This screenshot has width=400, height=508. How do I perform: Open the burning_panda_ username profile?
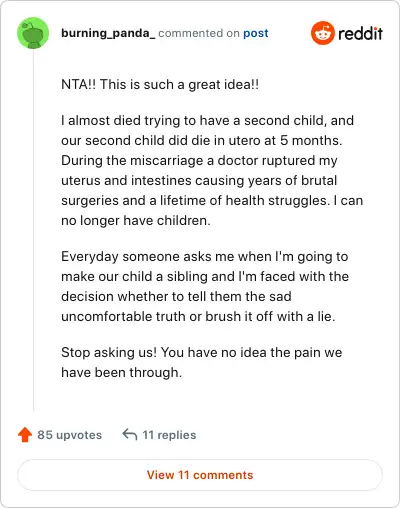108,33
